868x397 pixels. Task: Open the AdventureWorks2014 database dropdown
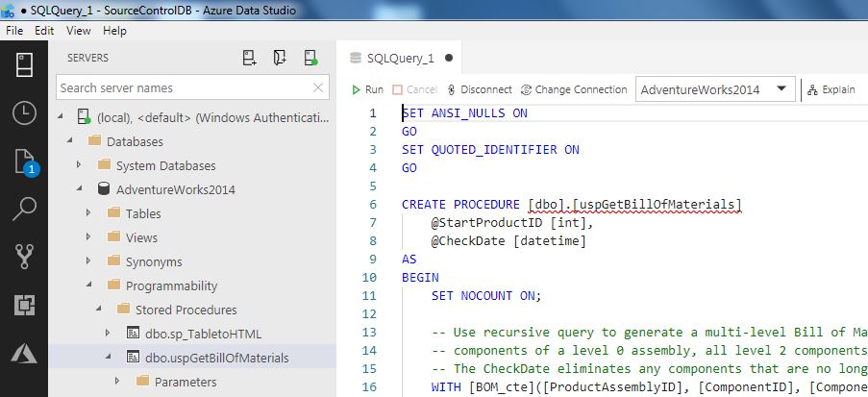[x=714, y=89]
